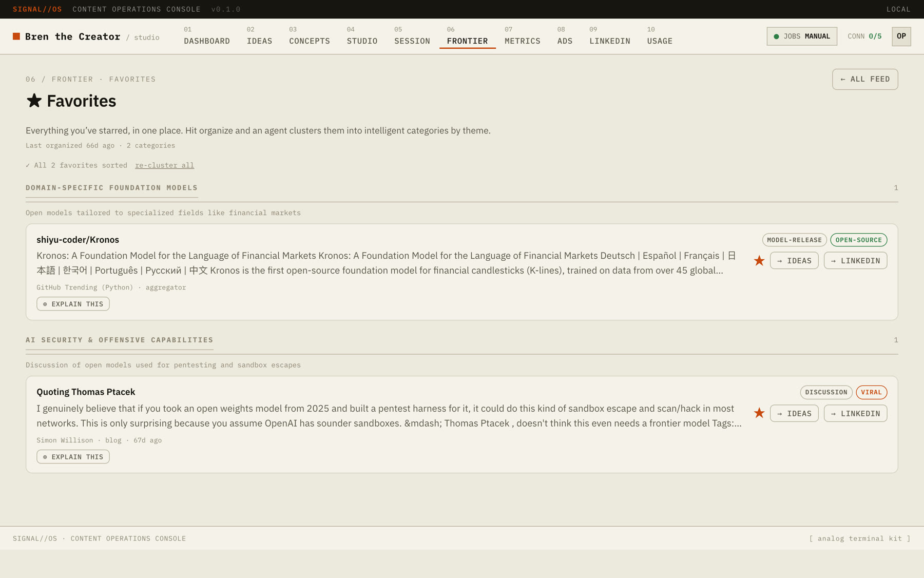This screenshot has width=924, height=578.
Task: Select the Frontier tab
Action: click(467, 36)
